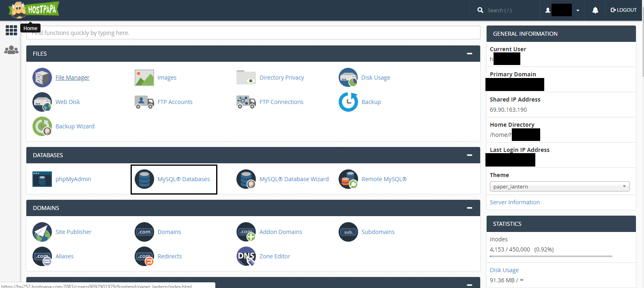Click the Home grid icon in sidebar

pyautogui.click(x=11, y=30)
